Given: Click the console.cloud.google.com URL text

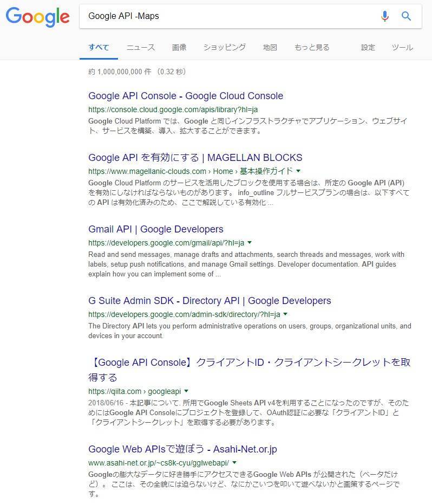Looking at the screenshot, I should 173,109.
